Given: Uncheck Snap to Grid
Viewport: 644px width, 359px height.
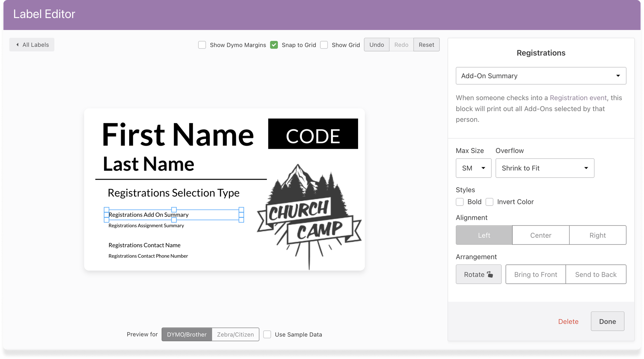Looking at the screenshot, I should pos(274,45).
